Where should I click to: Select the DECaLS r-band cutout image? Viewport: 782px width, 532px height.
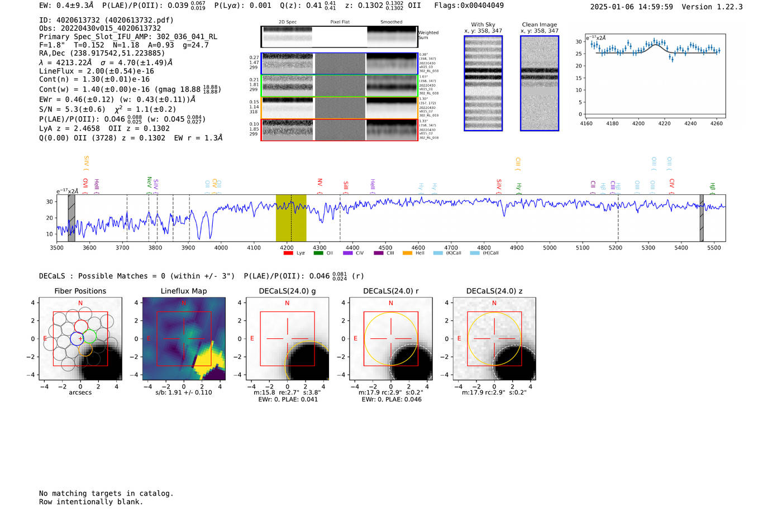(x=390, y=339)
